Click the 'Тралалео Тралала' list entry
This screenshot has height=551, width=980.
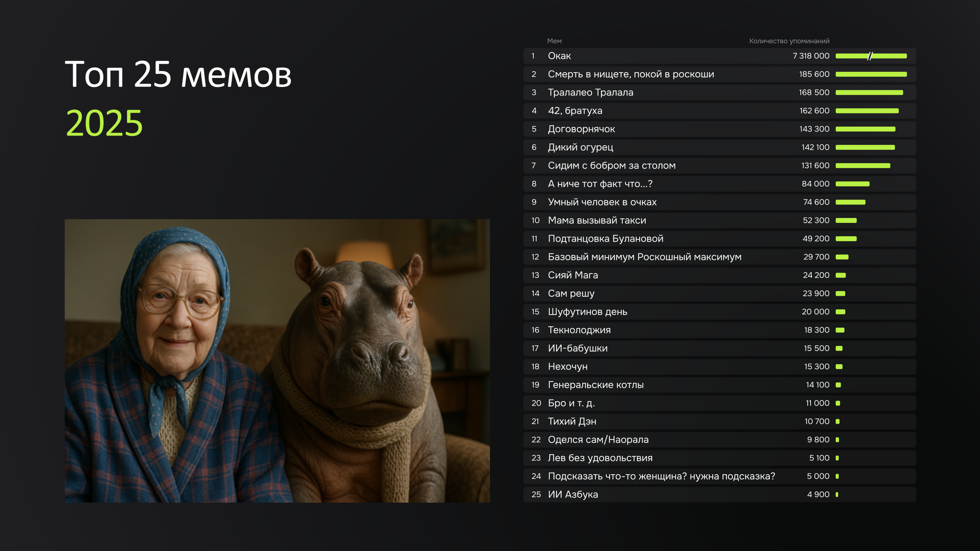coord(590,93)
